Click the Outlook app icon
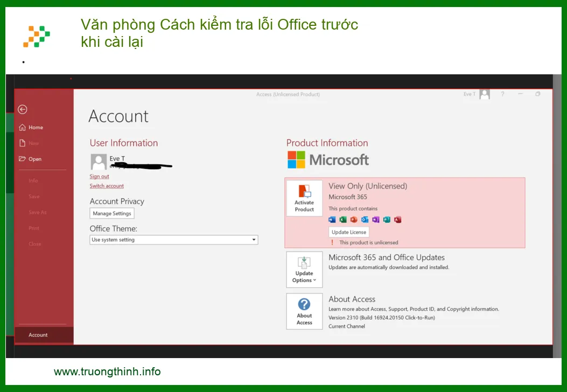567x392 pixels. click(x=365, y=220)
